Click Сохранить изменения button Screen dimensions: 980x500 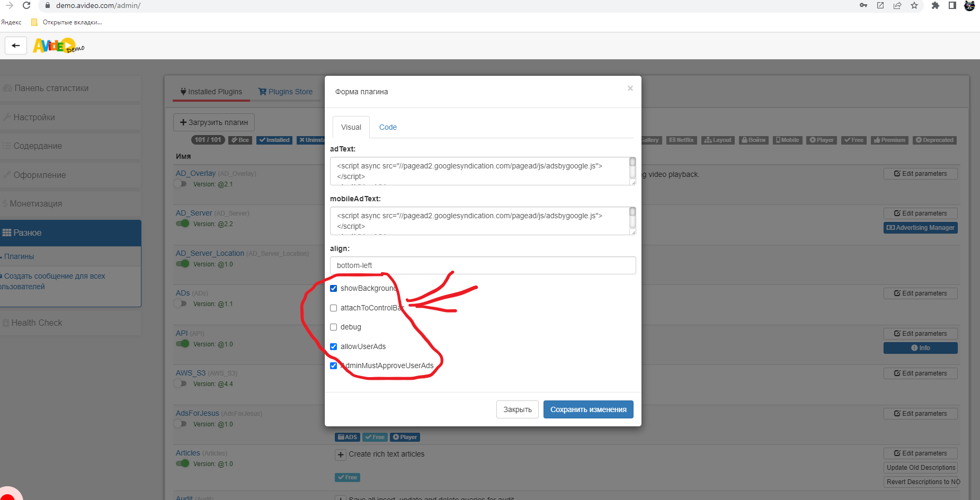point(588,409)
